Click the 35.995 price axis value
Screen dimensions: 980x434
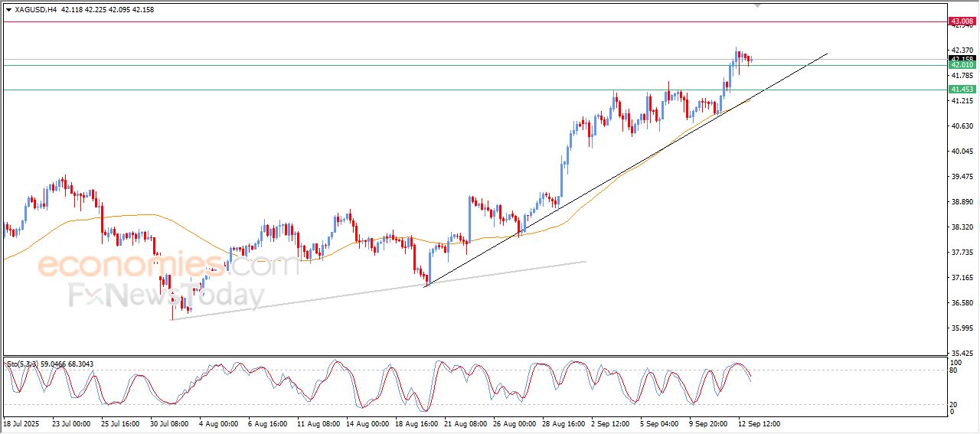coord(962,328)
